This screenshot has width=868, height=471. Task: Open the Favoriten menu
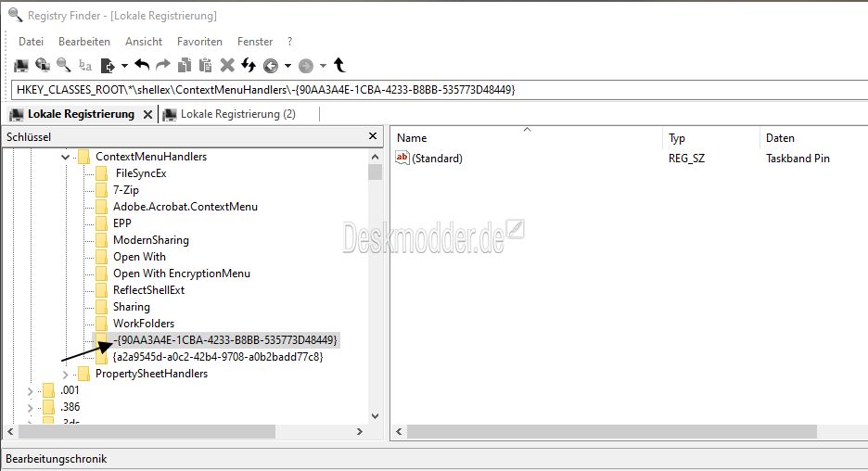(x=199, y=42)
